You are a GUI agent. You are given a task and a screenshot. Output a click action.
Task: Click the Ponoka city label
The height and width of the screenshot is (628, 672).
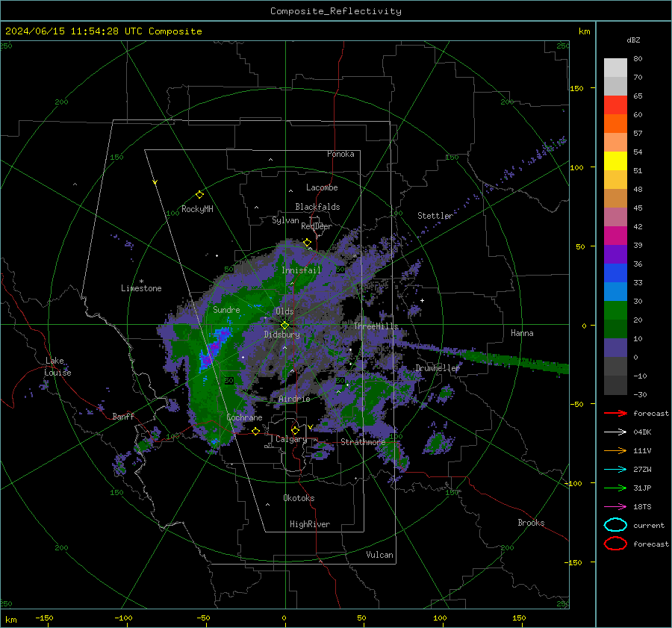(340, 154)
